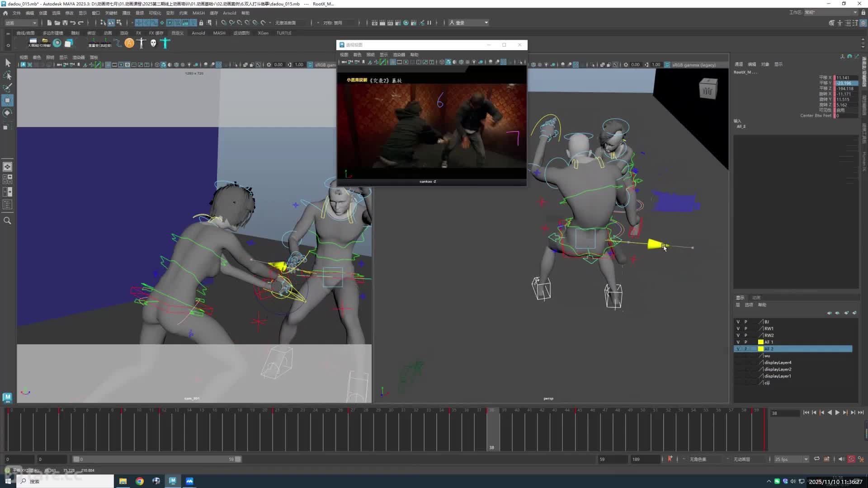Toggle playback P of BJ layer
Viewport: 868px width, 488px height.
[746, 322]
